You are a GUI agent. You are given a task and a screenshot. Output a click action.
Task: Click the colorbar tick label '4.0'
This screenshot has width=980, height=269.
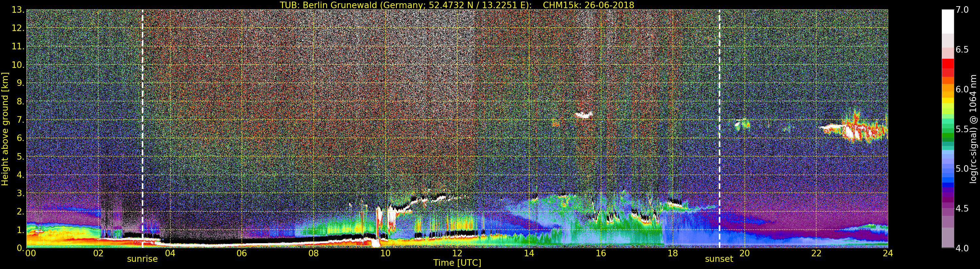point(962,248)
